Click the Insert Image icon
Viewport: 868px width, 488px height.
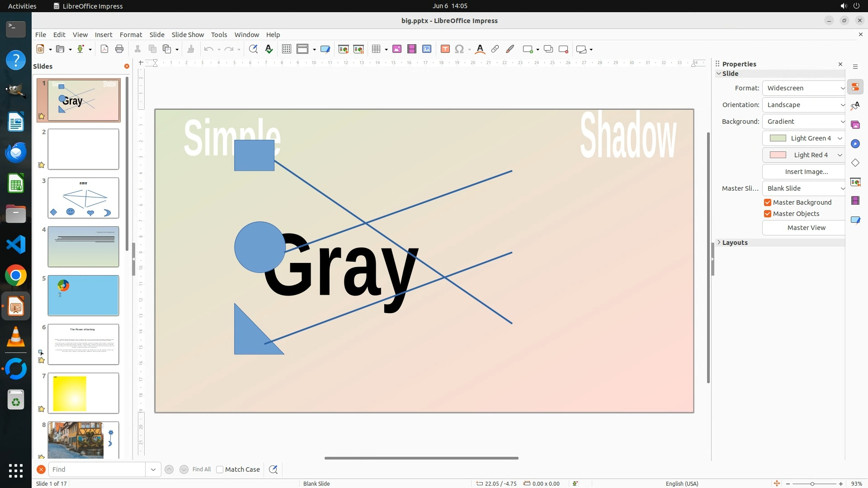click(397, 49)
